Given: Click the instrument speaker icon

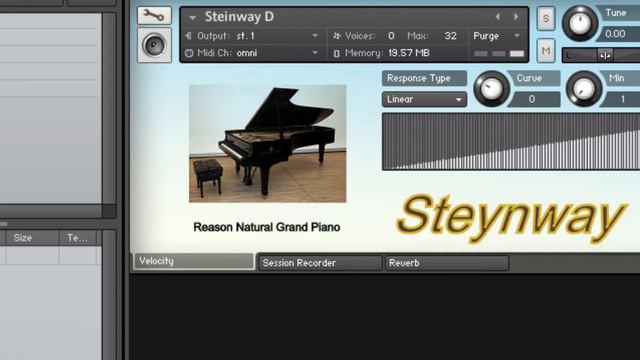Looking at the screenshot, I should [154, 45].
